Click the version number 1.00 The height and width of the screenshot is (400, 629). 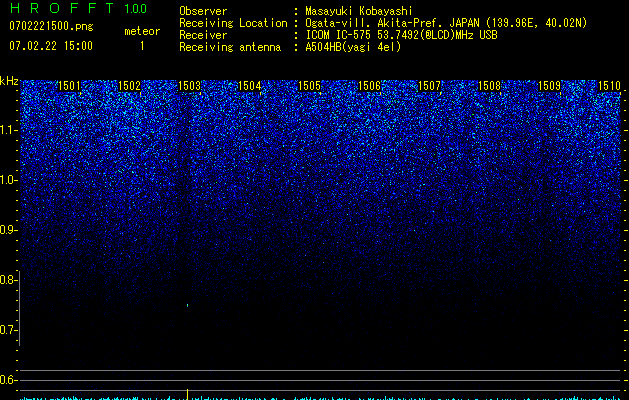point(136,9)
